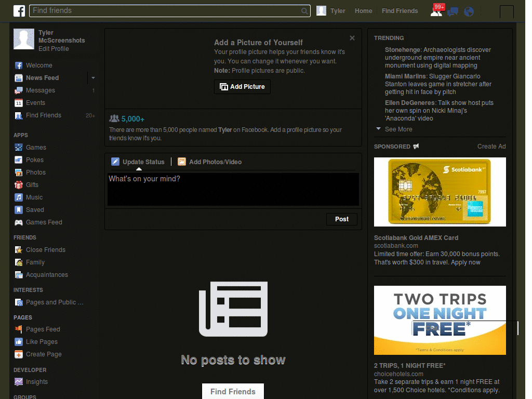
Task: Click the Add Picture button
Action: click(242, 87)
